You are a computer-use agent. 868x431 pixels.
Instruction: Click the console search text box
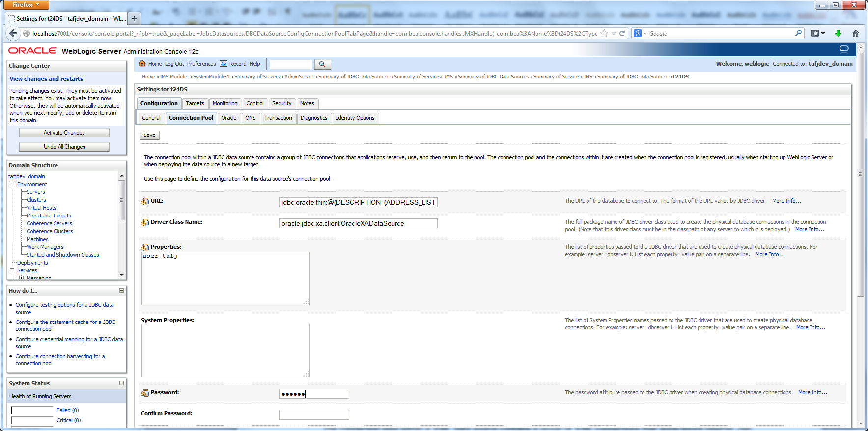[291, 64]
